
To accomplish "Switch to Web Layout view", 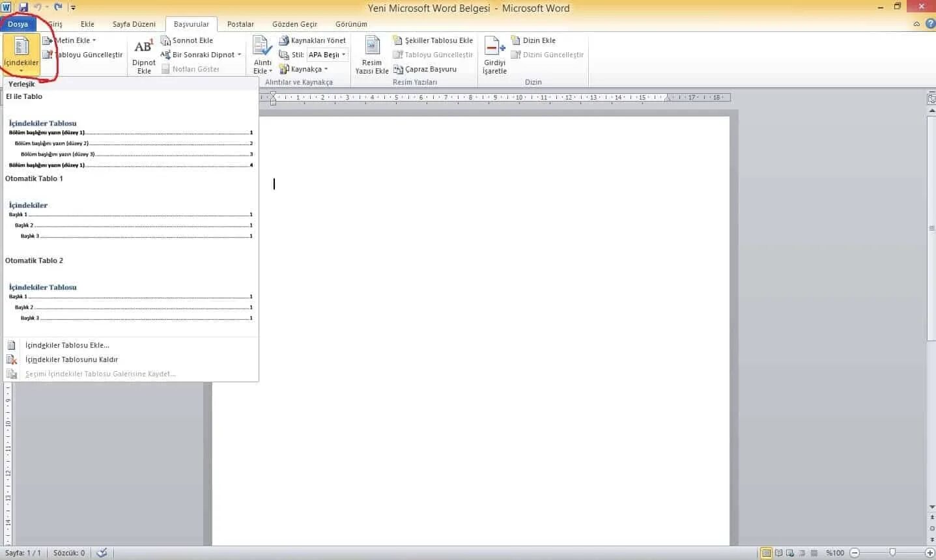I will 790,553.
